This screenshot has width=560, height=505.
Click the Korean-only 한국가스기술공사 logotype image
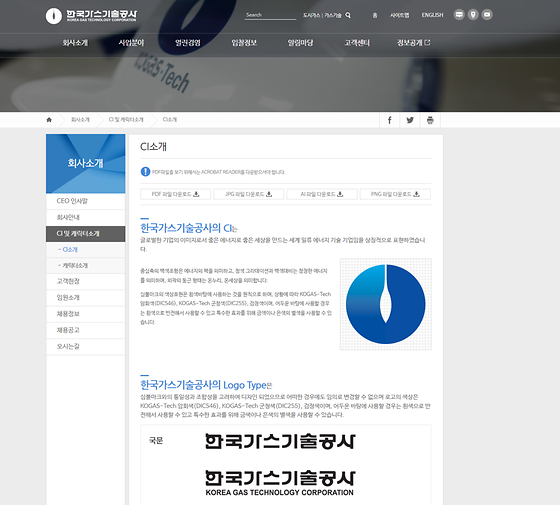[280, 441]
